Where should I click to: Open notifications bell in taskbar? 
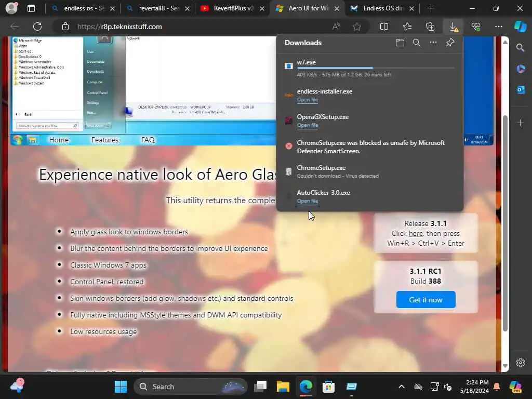pyautogui.click(x=497, y=387)
